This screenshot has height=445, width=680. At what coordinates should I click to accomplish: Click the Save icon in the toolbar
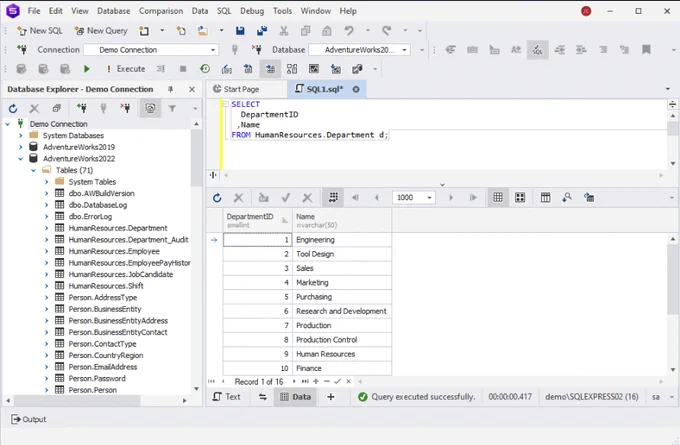pyautogui.click(x=240, y=31)
